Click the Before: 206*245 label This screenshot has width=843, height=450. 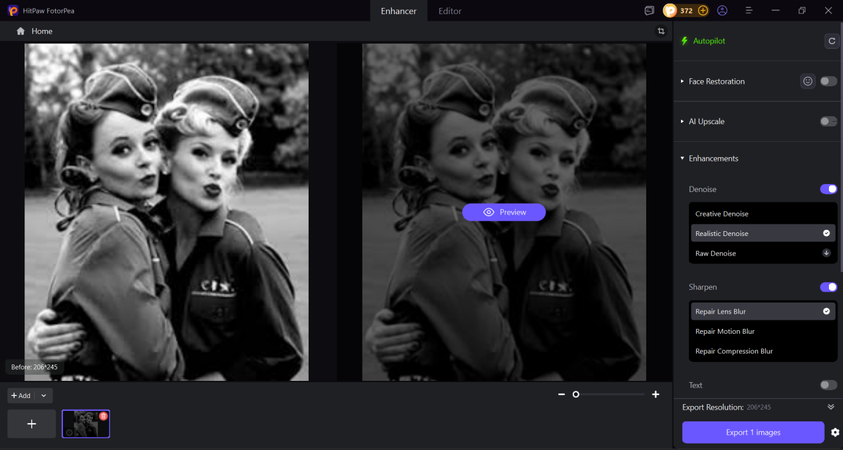[x=34, y=367]
